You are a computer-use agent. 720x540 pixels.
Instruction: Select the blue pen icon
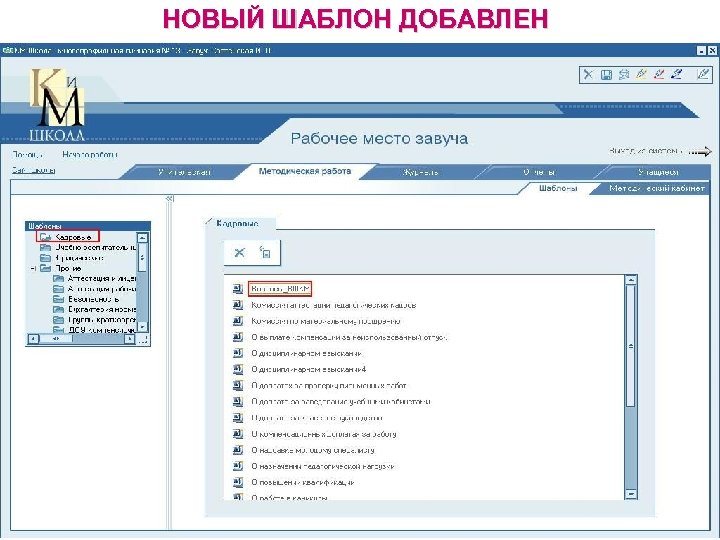(676, 74)
